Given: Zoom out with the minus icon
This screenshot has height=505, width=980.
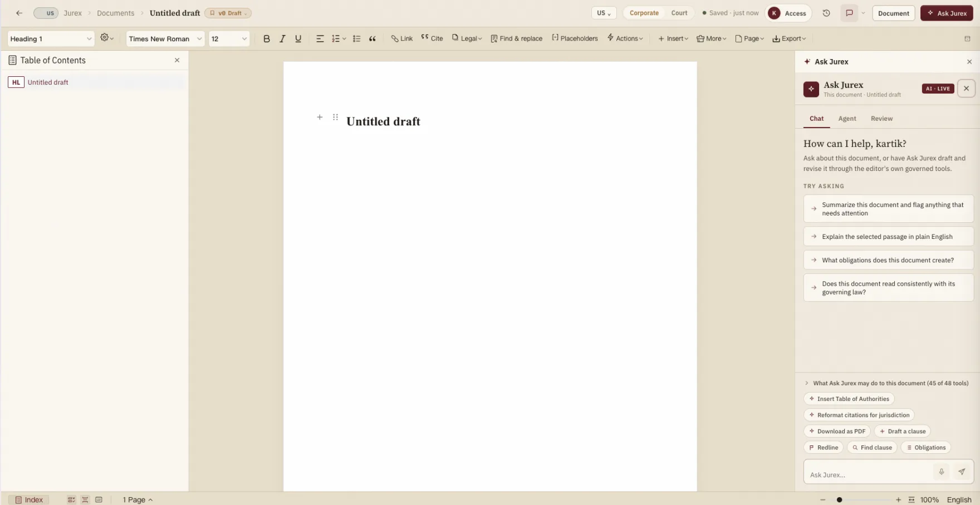Looking at the screenshot, I should coord(823,499).
